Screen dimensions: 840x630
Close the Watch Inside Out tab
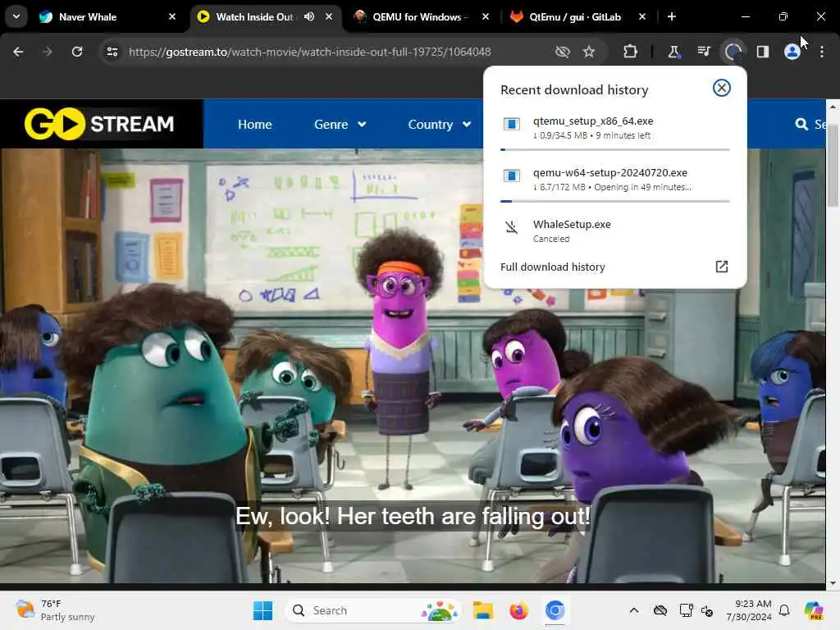[329, 16]
